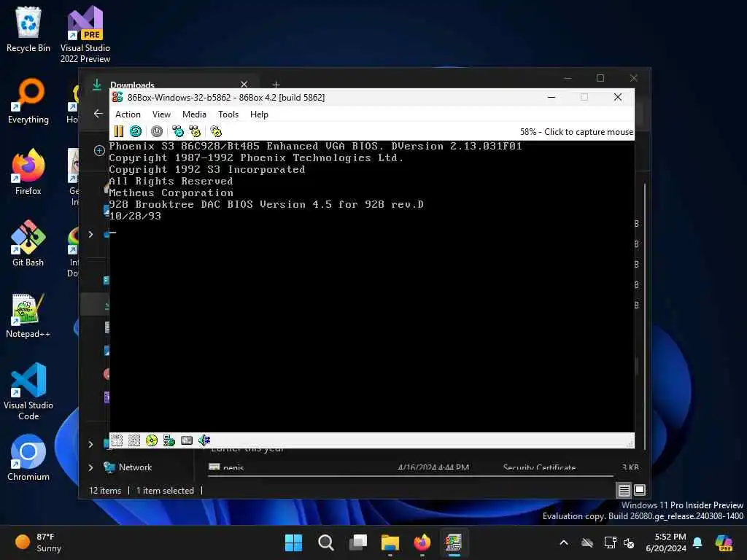Open the Help menu in 86Box
747x560 pixels.
click(259, 114)
